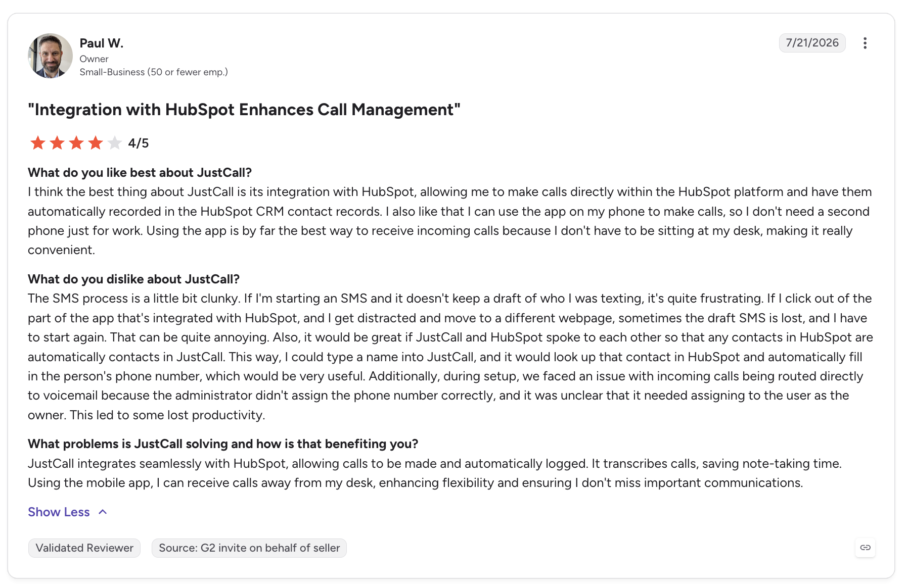Click Paul W.'s profile photo
This screenshot has width=907, height=588.
click(50, 56)
